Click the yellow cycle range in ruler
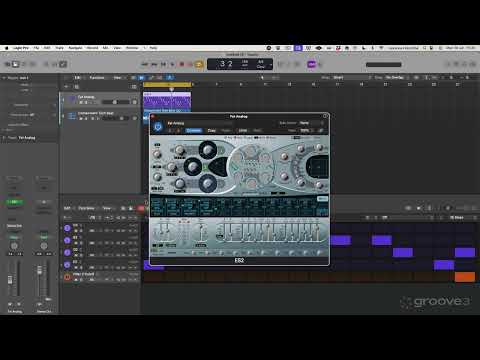 pyautogui.click(x=167, y=84)
